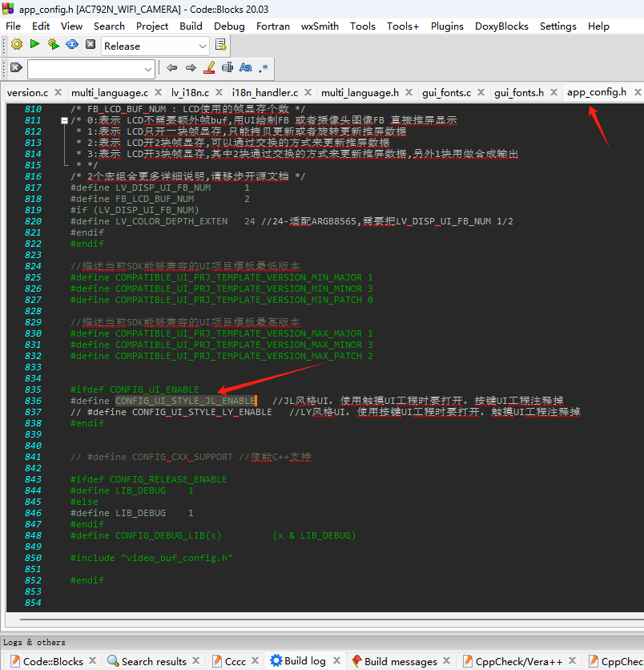Screen dimensions: 644x670
Task: Open the Settings menu
Action: (x=557, y=26)
